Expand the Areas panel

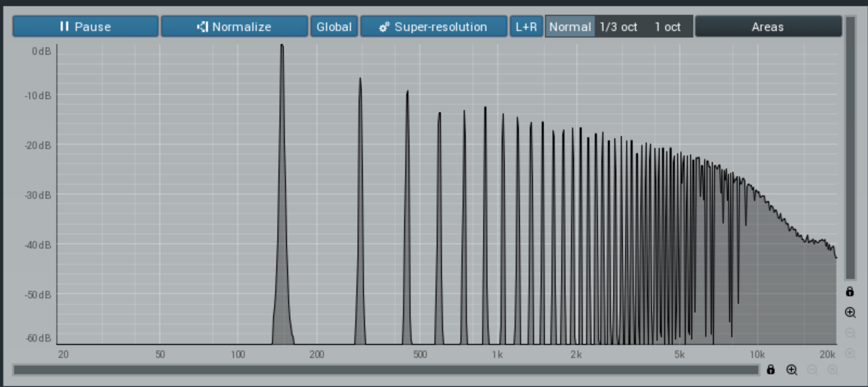[768, 27]
